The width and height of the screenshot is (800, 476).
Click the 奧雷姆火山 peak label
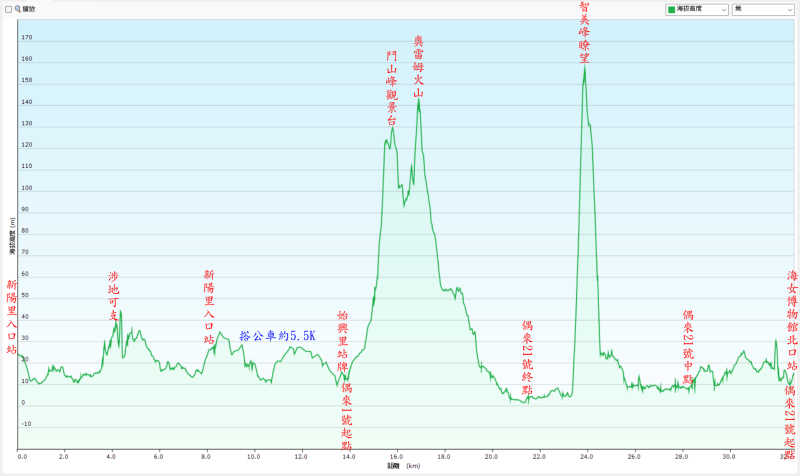[418, 66]
